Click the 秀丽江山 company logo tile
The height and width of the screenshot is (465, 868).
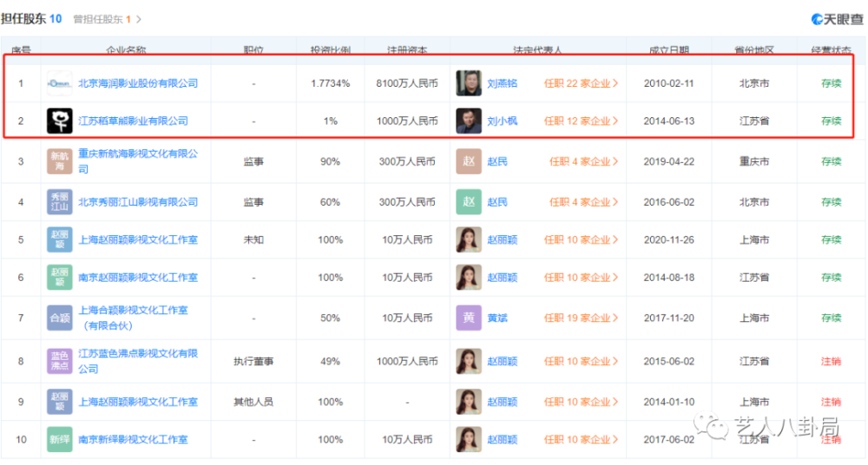(59, 202)
